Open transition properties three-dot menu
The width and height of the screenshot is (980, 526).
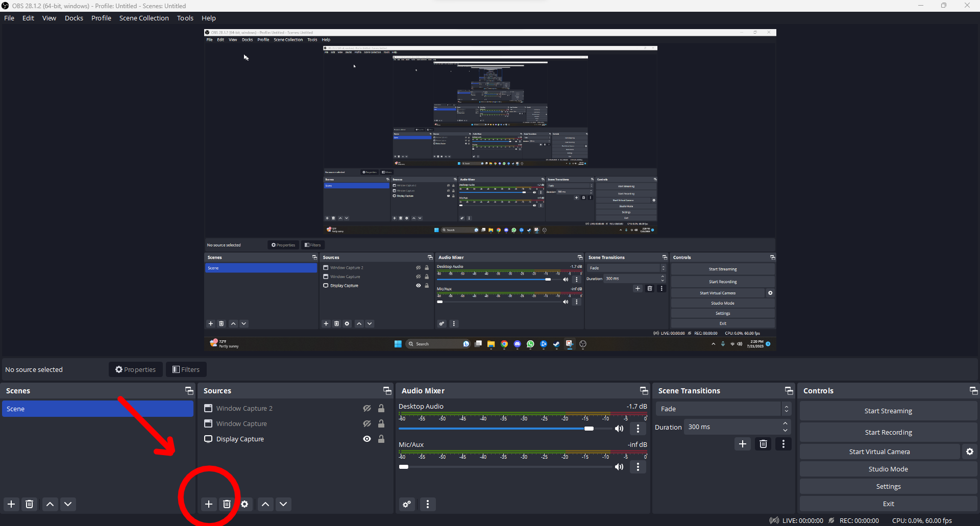783,444
